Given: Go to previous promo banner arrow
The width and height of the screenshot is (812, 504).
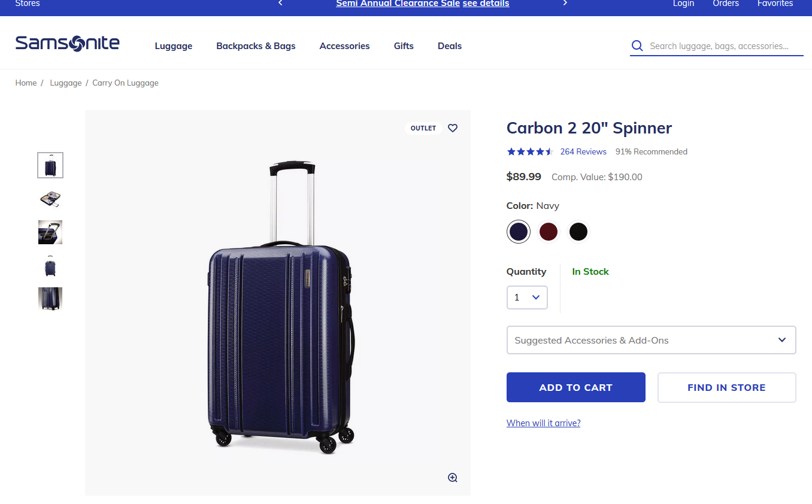Looking at the screenshot, I should [280, 4].
